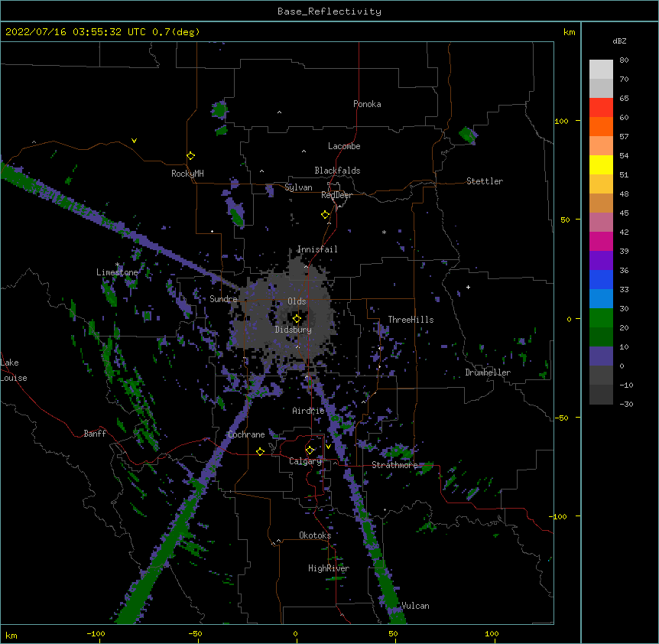
Task: Click the Okotoks label
Action: (x=315, y=535)
